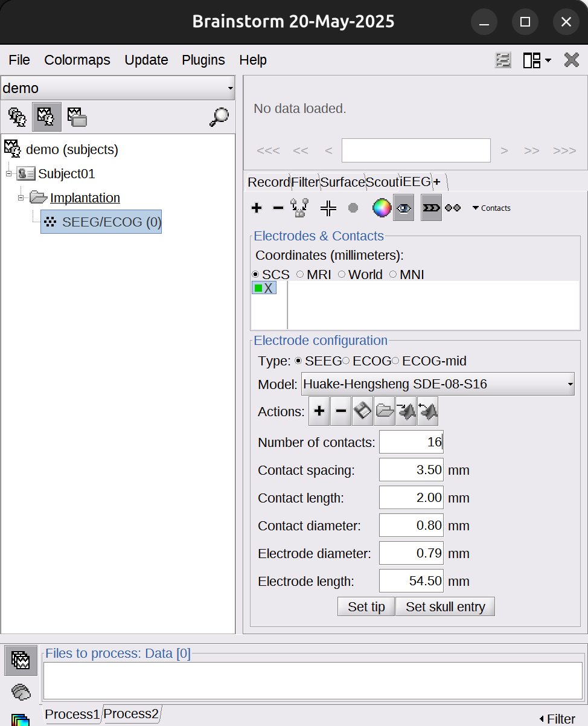Select electrode X in the list

pos(264,288)
